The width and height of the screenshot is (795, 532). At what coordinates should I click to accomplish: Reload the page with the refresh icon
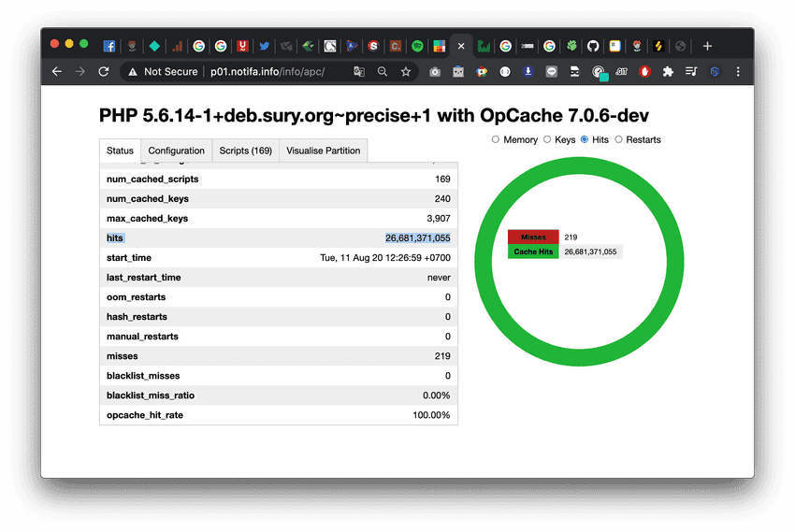(x=104, y=72)
